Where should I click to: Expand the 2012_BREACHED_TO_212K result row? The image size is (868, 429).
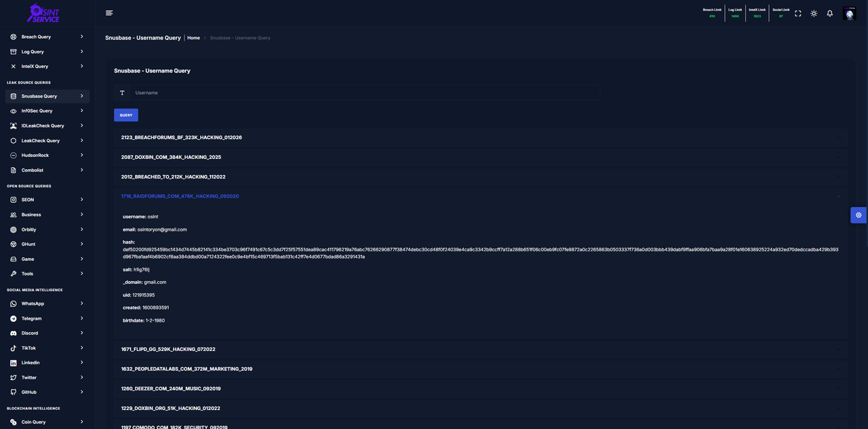point(481,177)
